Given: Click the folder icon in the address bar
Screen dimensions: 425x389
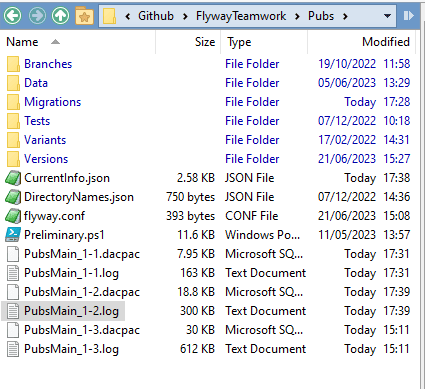Looking at the screenshot, I should point(109,16).
